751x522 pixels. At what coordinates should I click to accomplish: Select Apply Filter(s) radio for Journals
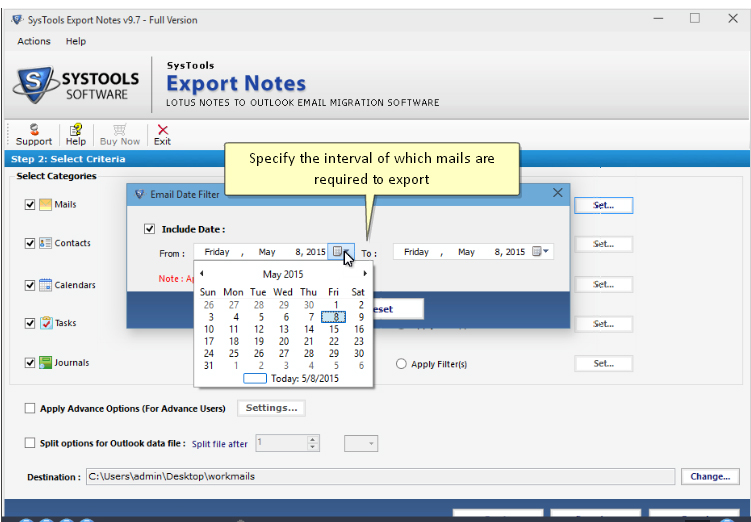click(401, 364)
